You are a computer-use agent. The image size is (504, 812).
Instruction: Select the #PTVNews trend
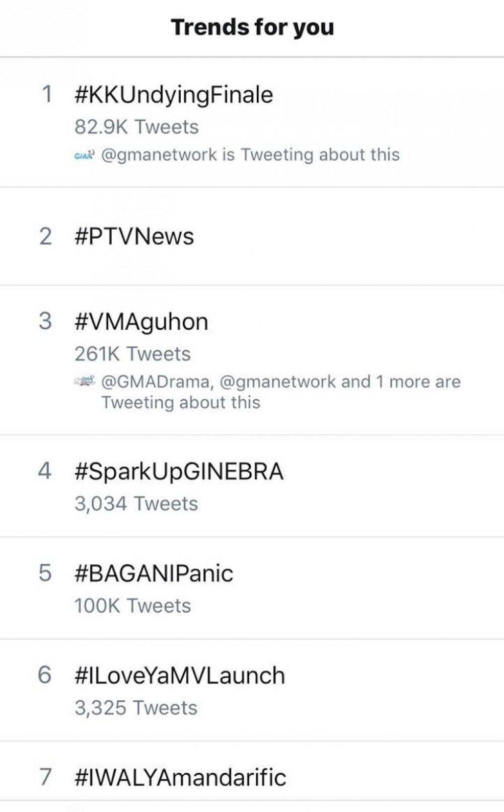[x=134, y=237]
